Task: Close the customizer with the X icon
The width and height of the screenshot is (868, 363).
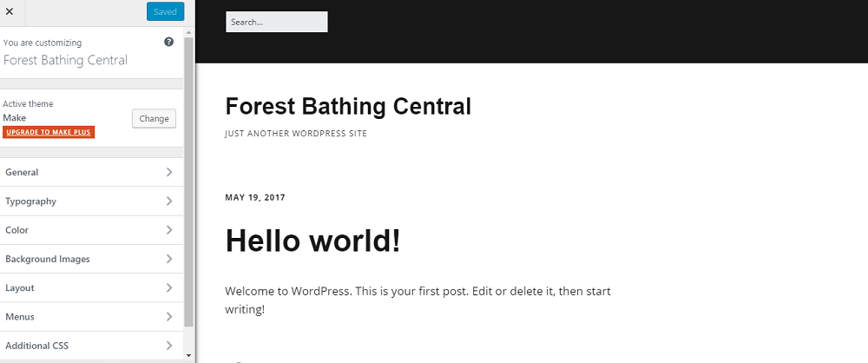Action: [10, 11]
